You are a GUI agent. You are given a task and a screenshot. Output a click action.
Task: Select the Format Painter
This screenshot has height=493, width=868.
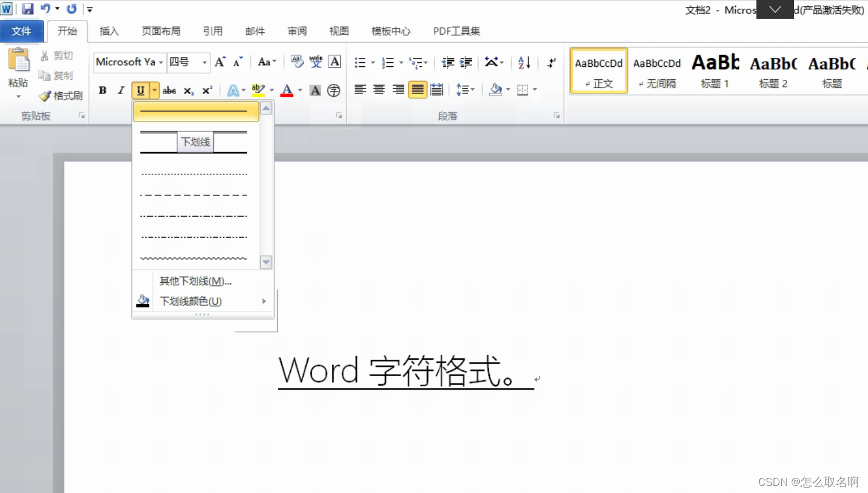(x=61, y=96)
